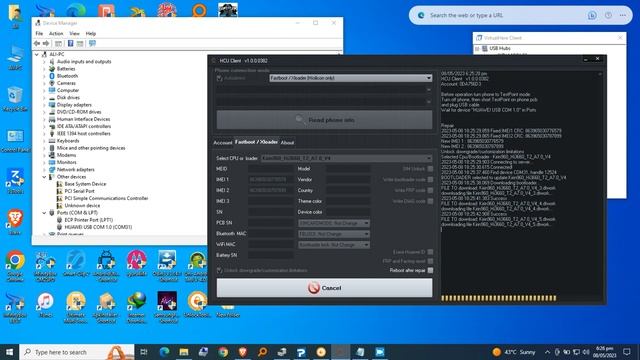Viewport: 640px width, 360px height.
Task: Toggle Unlock downgrade/customization limitations checkbox
Action: (220, 270)
